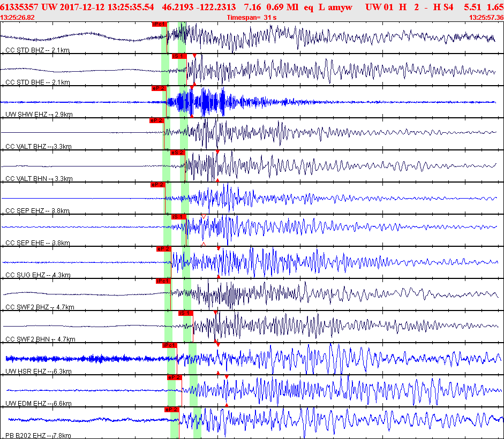The width and height of the screenshot is (504, 439).
Task: Select the eS 2 pick flag on CC VALT BHN
Action: click(x=177, y=153)
